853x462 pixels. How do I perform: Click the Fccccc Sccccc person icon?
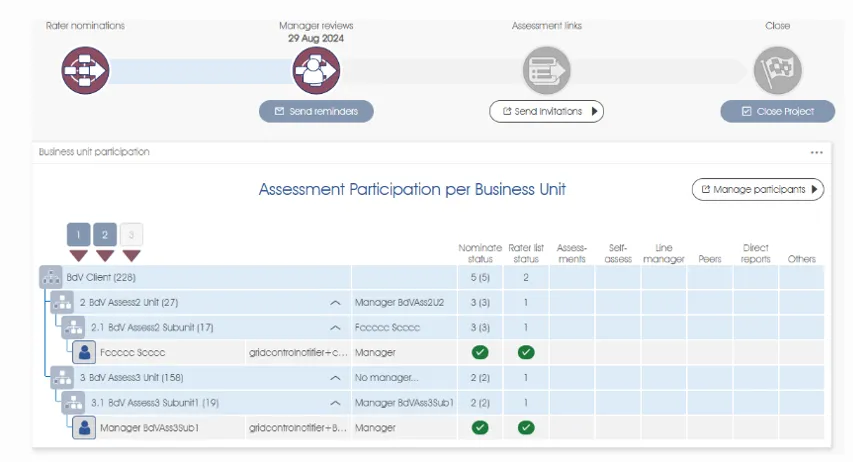click(85, 352)
